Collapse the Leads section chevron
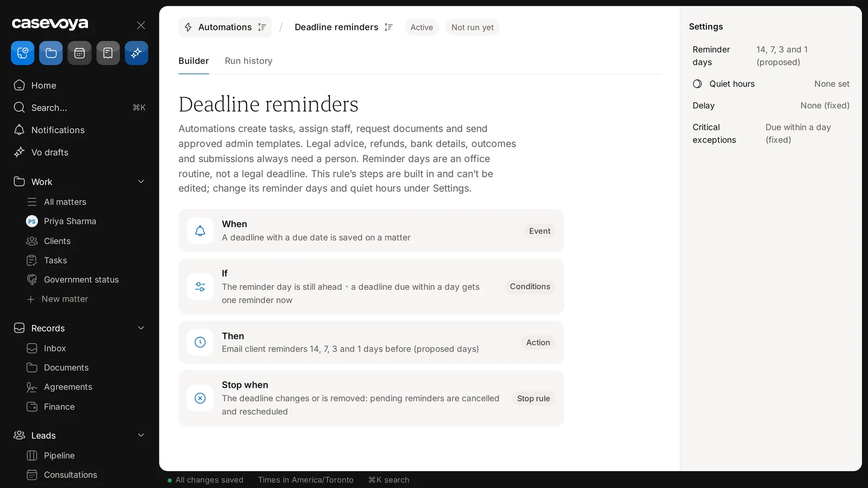This screenshot has width=868, height=488. click(141, 435)
